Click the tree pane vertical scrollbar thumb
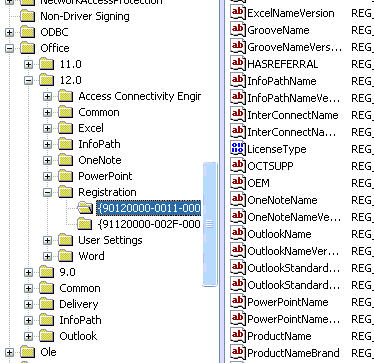374x363 pixels. pos(210,224)
